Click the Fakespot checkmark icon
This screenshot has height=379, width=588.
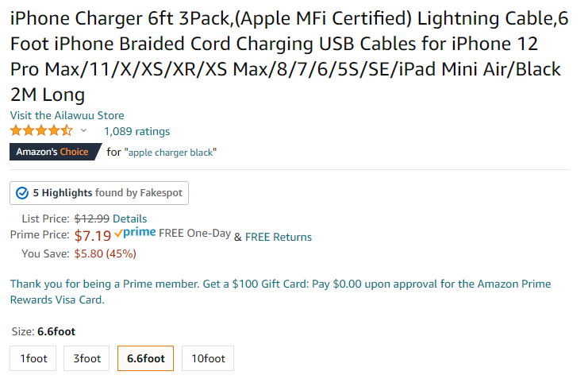click(22, 193)
